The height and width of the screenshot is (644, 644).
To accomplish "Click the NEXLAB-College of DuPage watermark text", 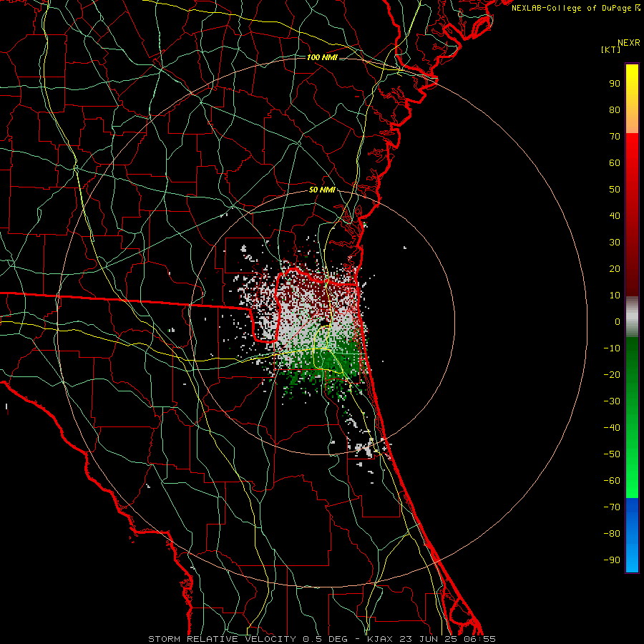I will 576,8.
